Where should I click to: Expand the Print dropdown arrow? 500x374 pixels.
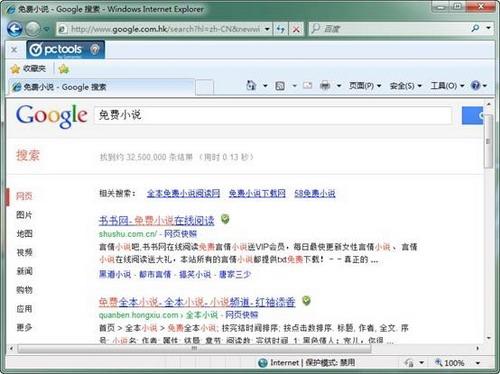(x=339, y=86)
